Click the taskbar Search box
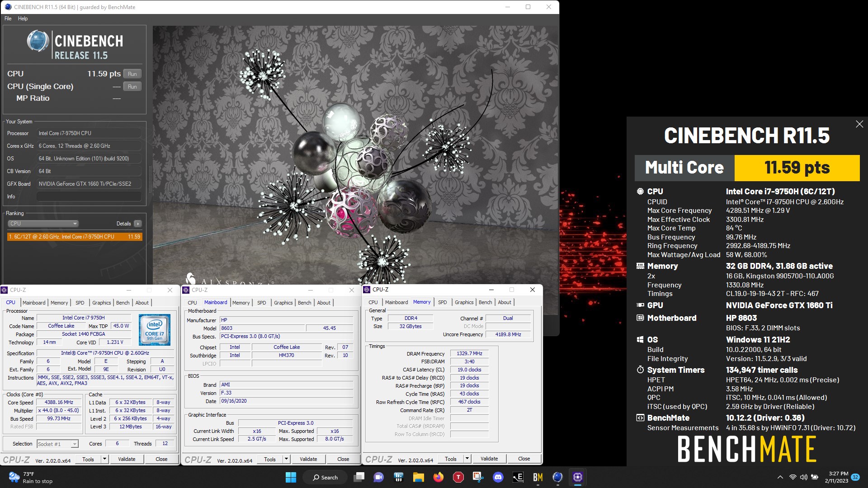 325,477
